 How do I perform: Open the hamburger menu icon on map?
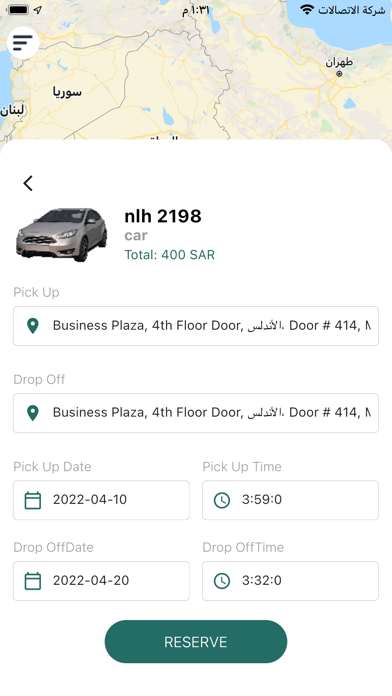point(23,43)
